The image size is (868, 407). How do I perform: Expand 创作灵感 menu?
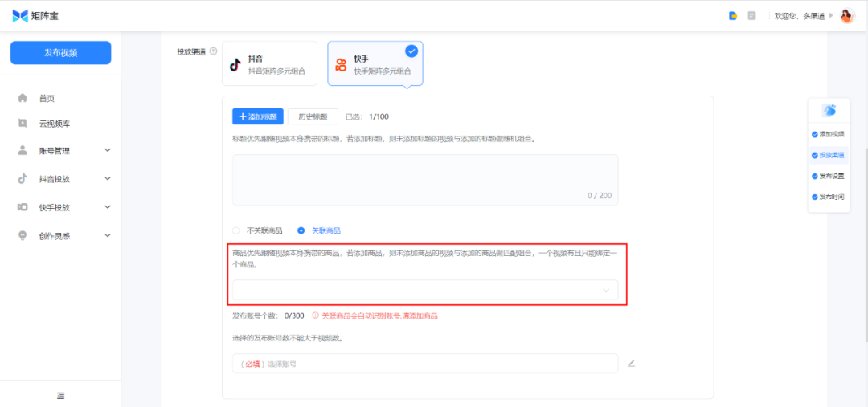[61, 235]
